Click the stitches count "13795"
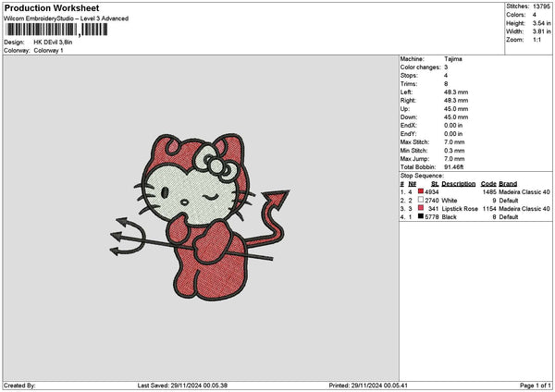 [x=541, y=6]
